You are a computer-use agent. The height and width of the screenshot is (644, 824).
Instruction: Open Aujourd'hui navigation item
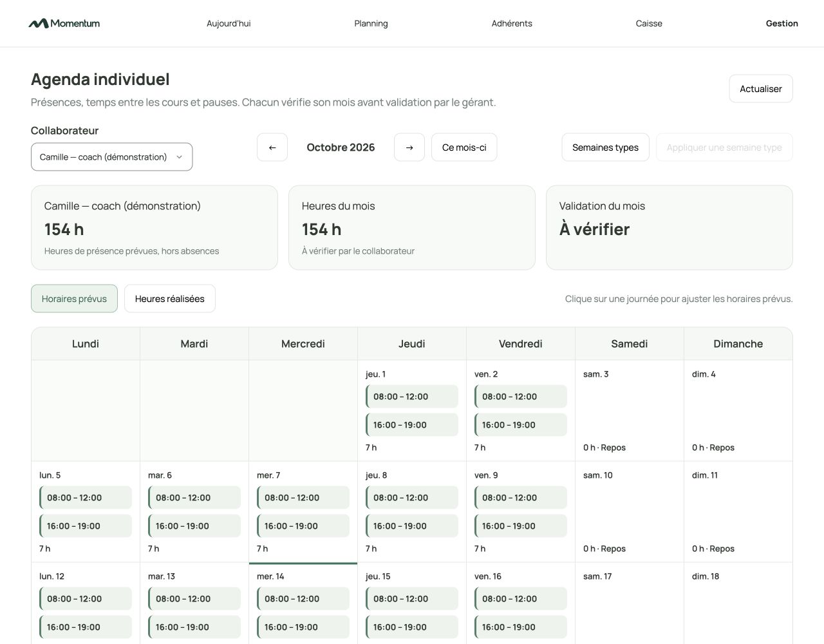coord(229,23)
